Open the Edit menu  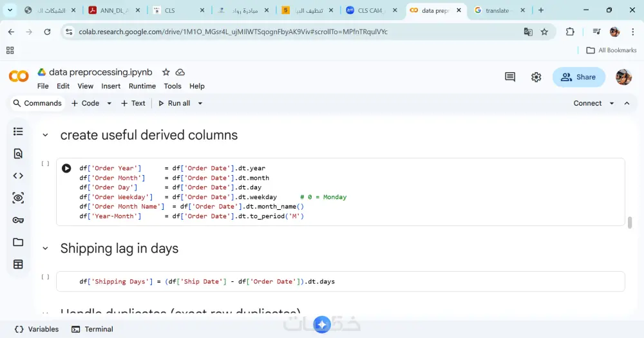(x=63, y=86)
